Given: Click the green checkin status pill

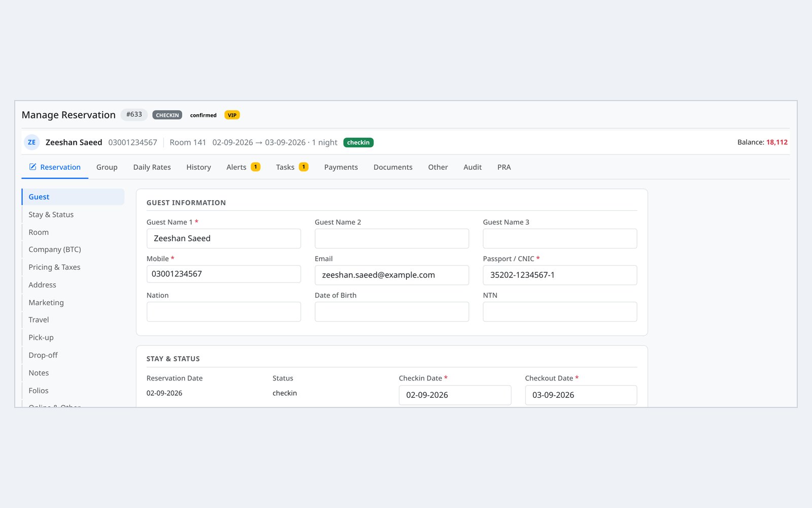Looking at the screenshot, I should pyautogui.click(x=358, y=143).
